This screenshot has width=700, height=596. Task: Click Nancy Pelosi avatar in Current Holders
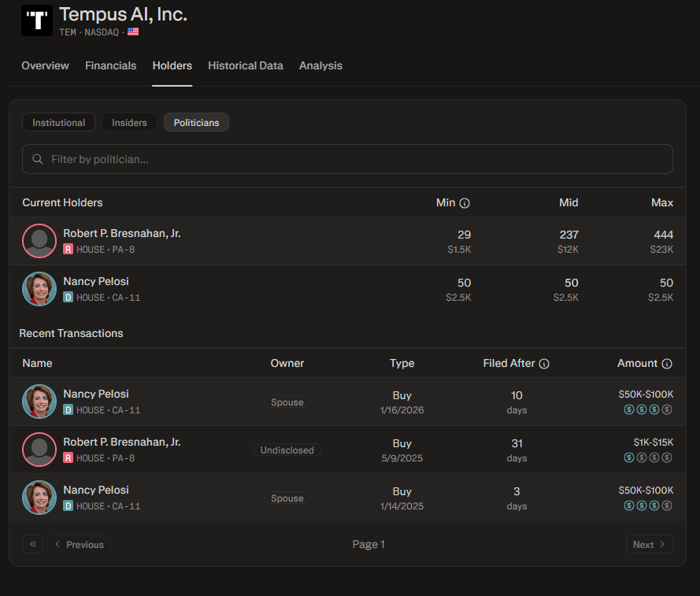click(39, 289)
